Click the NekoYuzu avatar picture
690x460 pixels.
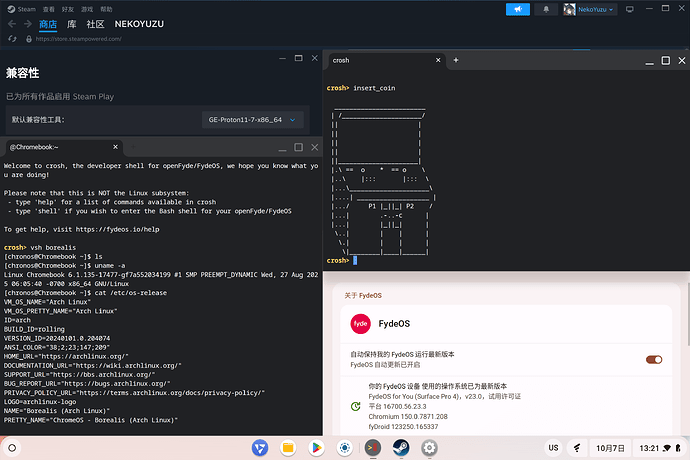[569, 9]
